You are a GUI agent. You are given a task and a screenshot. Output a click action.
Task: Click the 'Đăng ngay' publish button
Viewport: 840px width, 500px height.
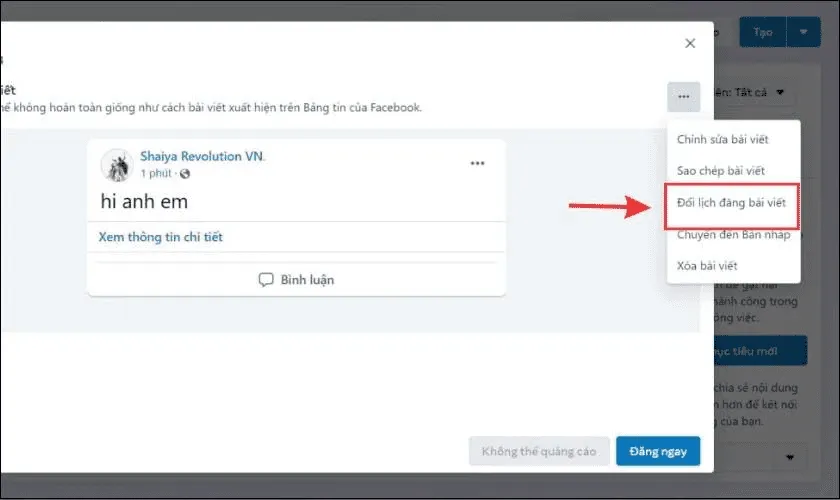point(658,451)
